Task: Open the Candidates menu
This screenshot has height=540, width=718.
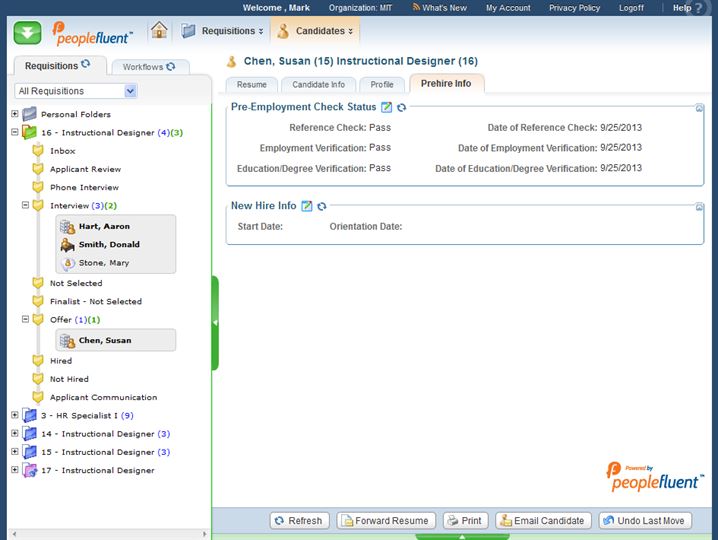Action: click(x=314, y=31)
